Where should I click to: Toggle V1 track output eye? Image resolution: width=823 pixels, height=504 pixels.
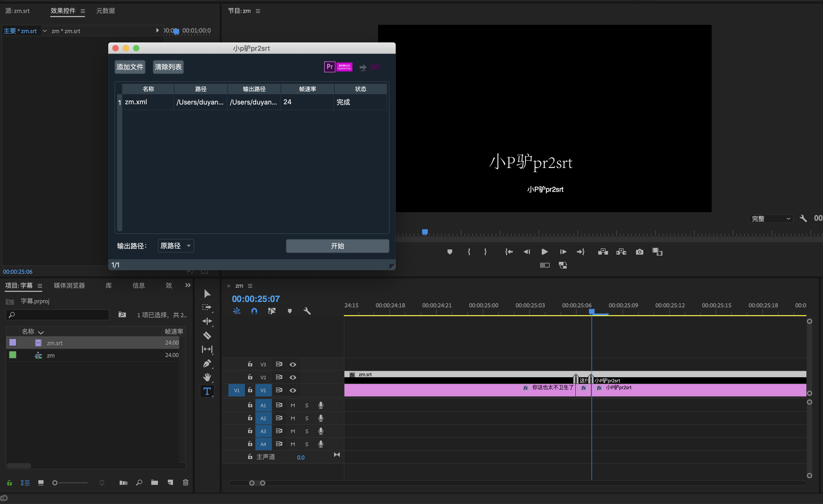click(x=293, y=390)
